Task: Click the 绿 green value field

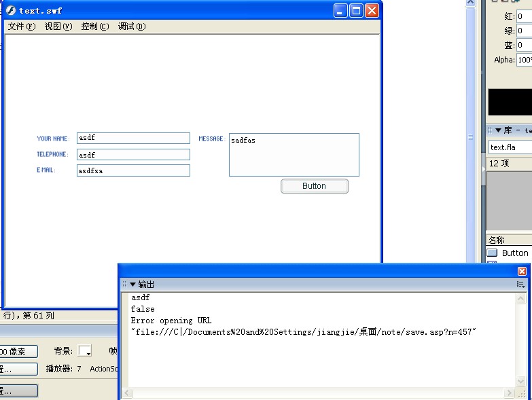Action: [525, 31]
